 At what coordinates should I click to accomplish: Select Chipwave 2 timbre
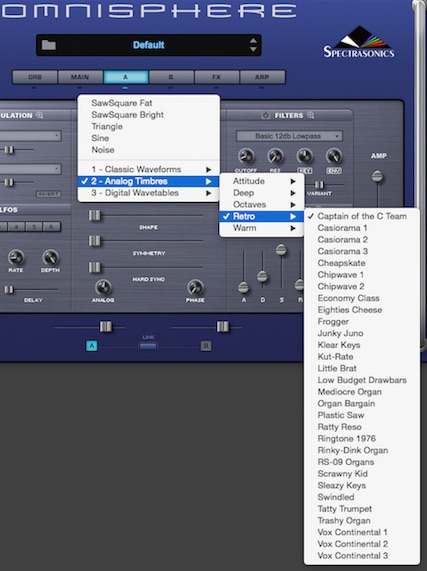point(362,287)
